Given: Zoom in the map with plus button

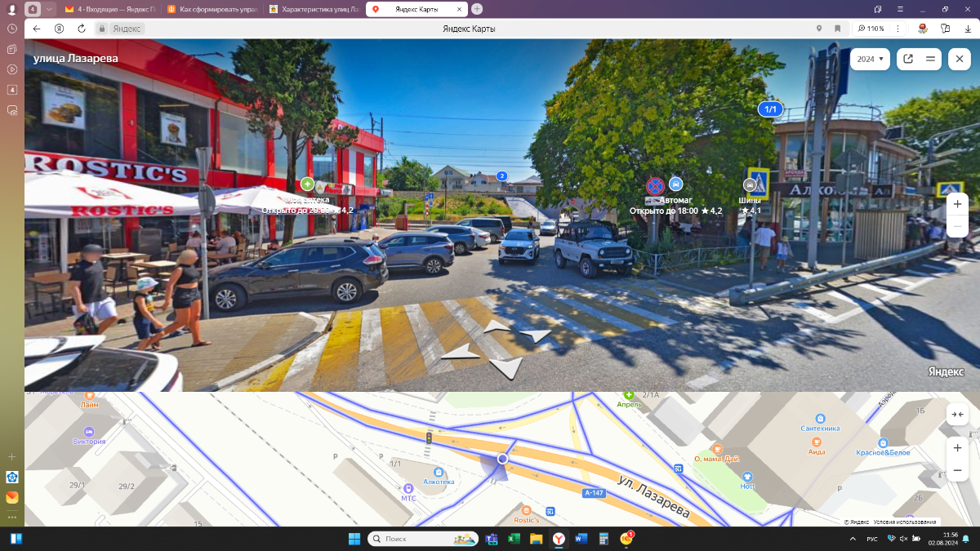Looking at the screenshot, I should pyautogui.click(x=957, y=447).
